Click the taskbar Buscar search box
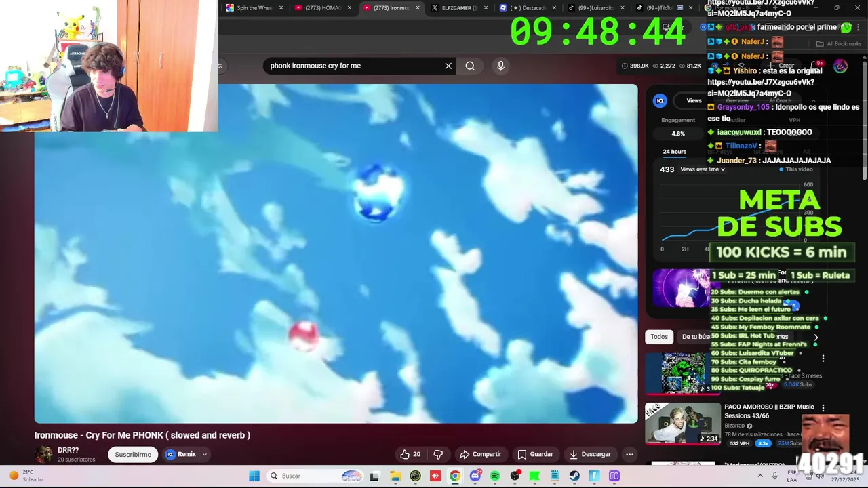868x488 pixels. click(x=315, y=476)
